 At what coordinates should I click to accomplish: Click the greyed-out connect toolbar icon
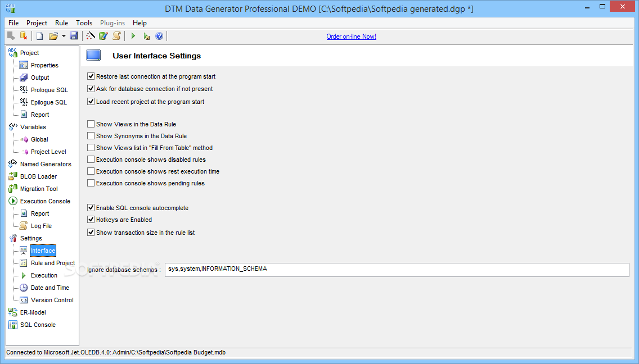11,36
